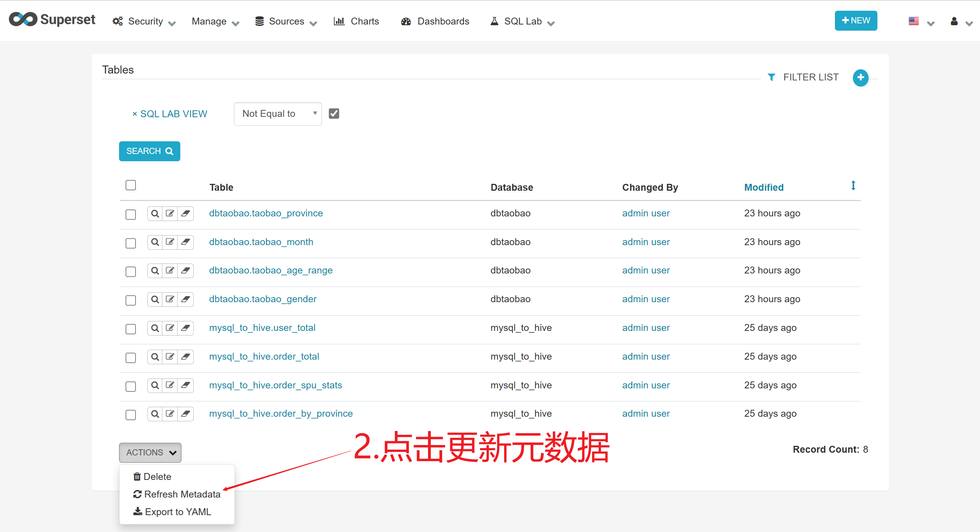
Task: Click magnifier icon for user_total row
Action: pos(155,328)
